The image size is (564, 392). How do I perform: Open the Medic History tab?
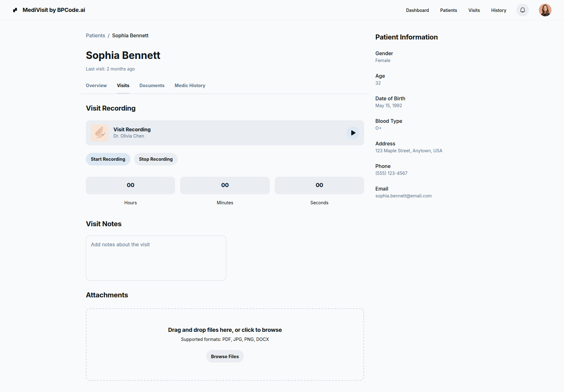(190, 86)
